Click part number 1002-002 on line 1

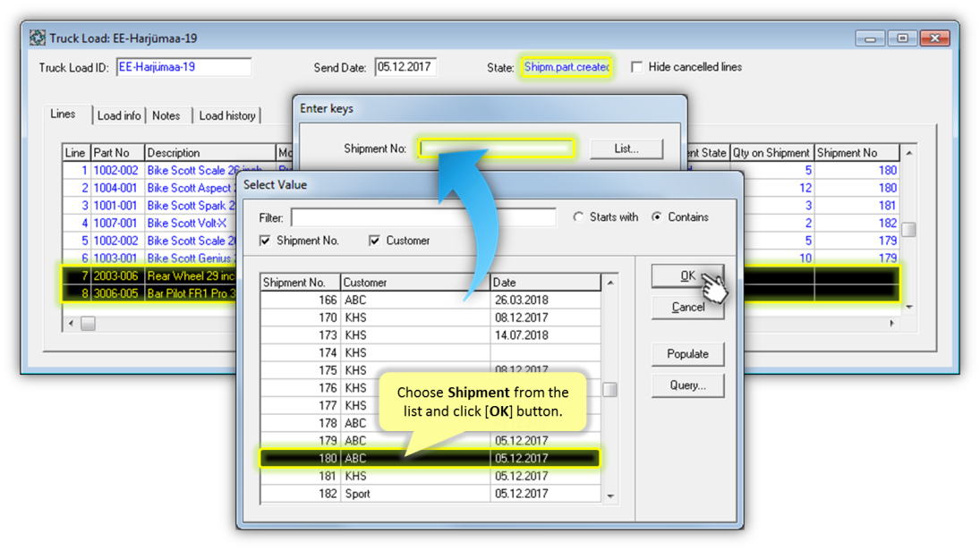click(115, 171)
